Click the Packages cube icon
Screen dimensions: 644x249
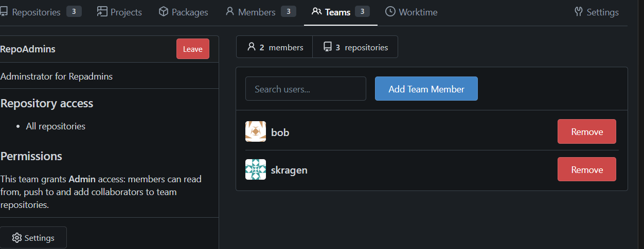[164, 12]
